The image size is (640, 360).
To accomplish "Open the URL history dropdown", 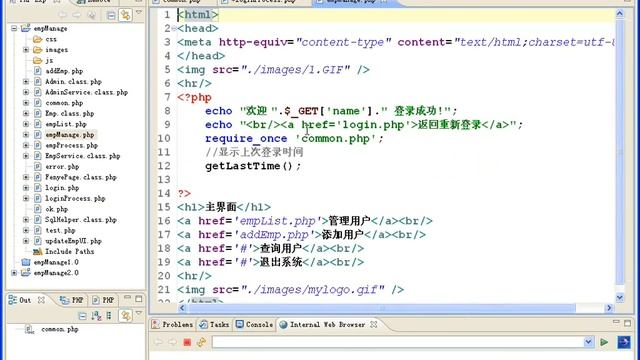I will 588,342.
